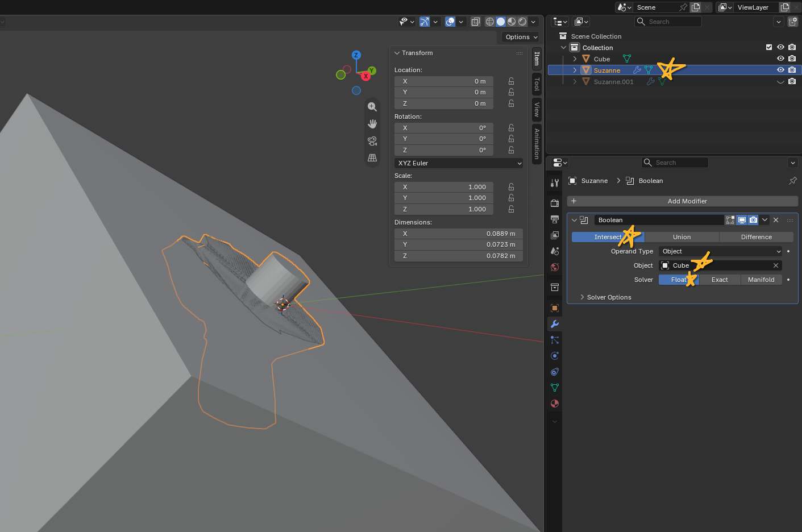The width and height of the screenshot is (802, 532).
Task: Open the World properties tab
Action: point(555,267)
